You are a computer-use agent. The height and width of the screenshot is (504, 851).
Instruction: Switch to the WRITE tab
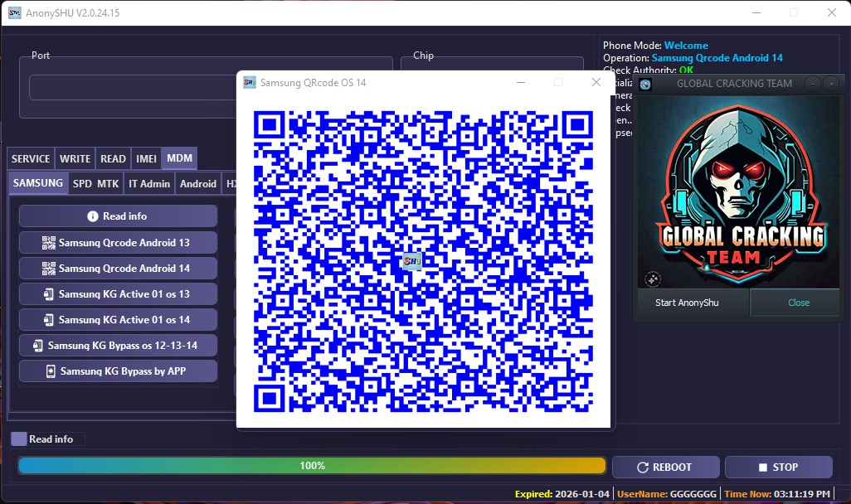point(75,158)
